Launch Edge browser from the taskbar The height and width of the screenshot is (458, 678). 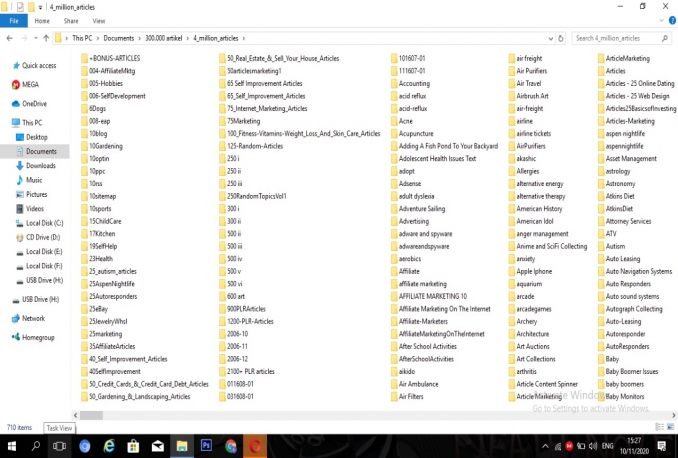108,445
